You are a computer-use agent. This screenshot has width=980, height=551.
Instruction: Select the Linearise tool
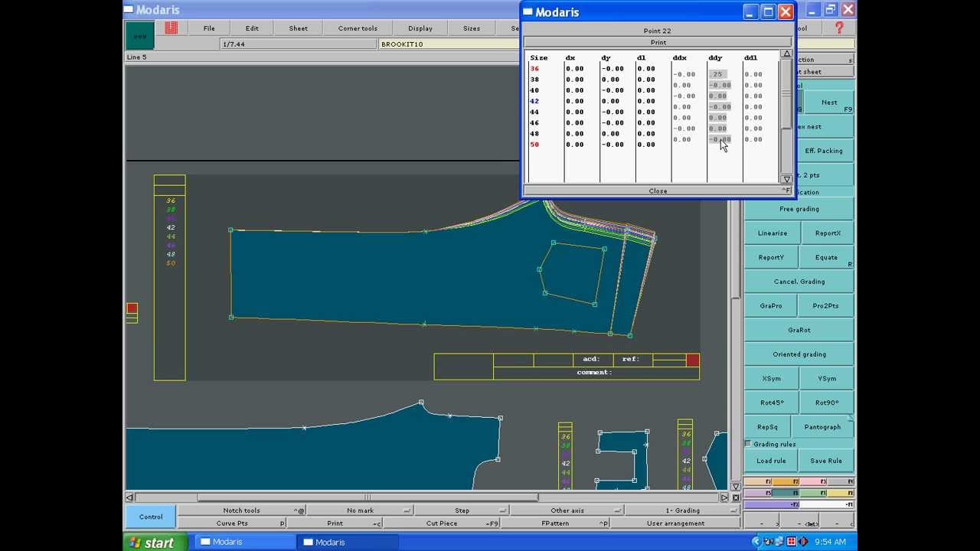tap(772, 233)
